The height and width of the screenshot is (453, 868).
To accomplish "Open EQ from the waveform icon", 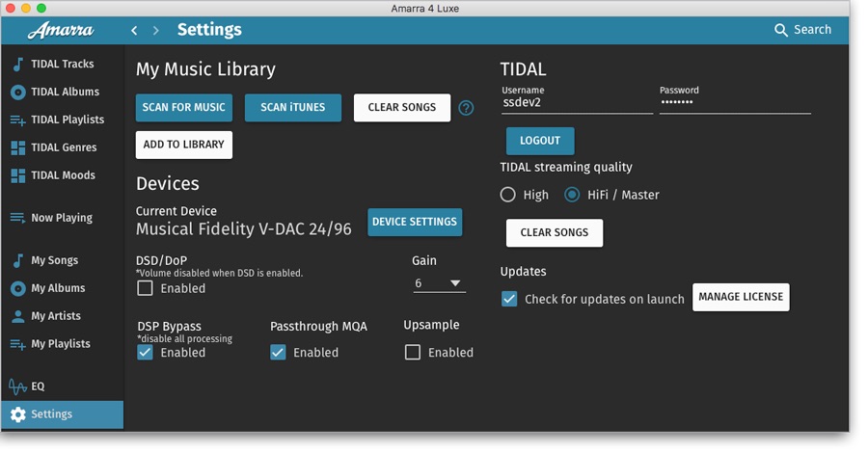I will (x=17, y=386).
